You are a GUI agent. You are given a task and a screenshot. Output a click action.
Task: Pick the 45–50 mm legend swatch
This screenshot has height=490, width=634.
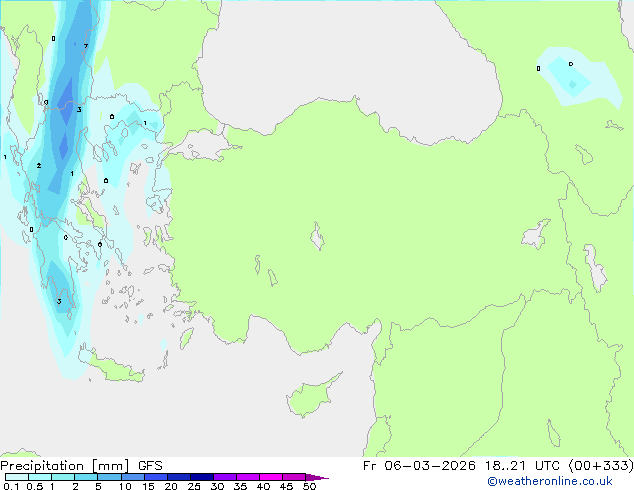pos(294,477)
